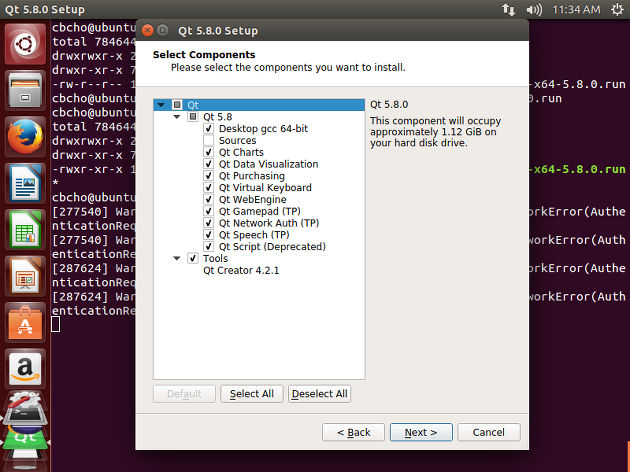Select the Tools row label
Viewport: 630px width, 472px height.
(215, 258)
